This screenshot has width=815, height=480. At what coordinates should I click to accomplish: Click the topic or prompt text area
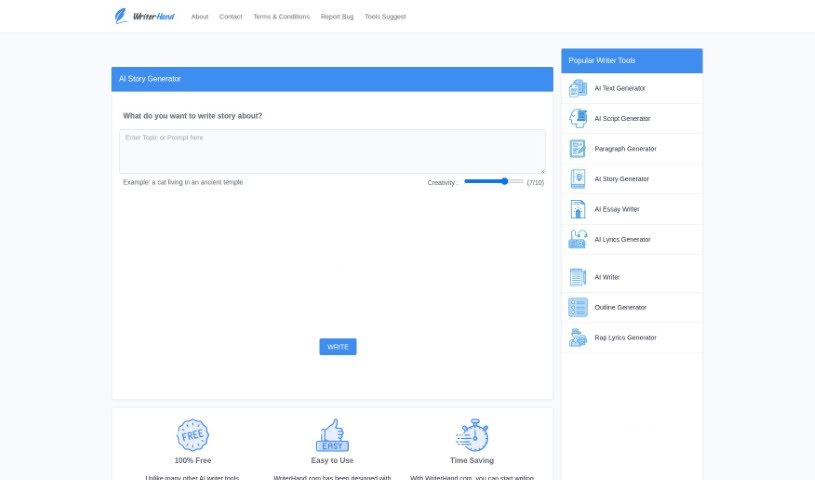(332, 151)
